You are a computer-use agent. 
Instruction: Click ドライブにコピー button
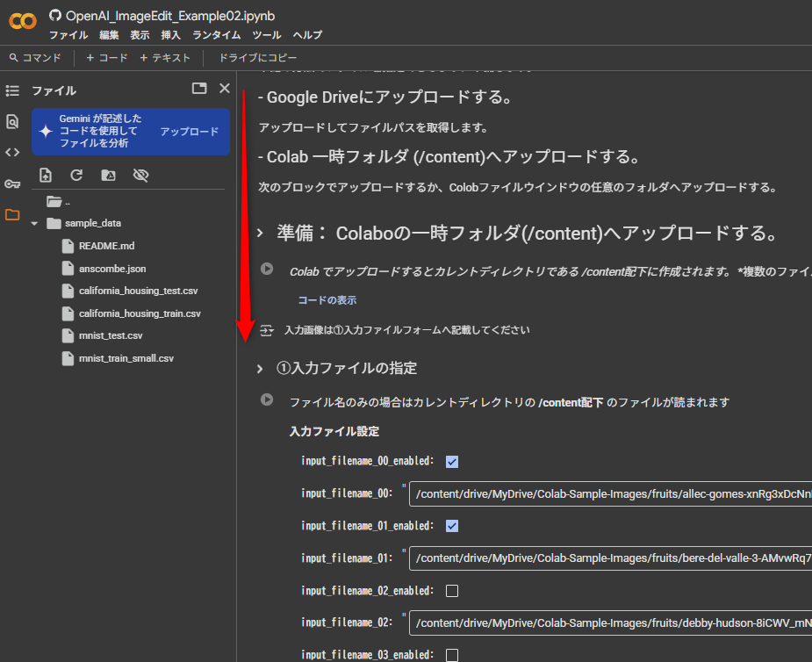click(x=258, y=58)
